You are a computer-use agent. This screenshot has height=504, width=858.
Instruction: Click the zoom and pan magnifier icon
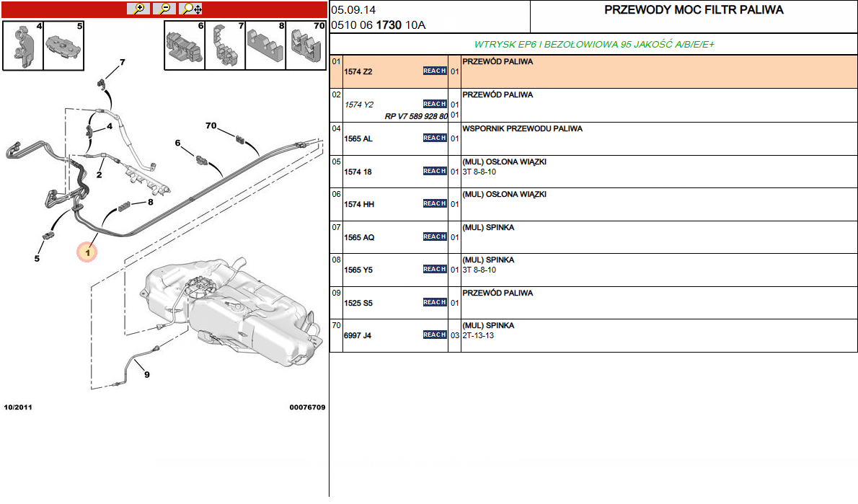191,9
